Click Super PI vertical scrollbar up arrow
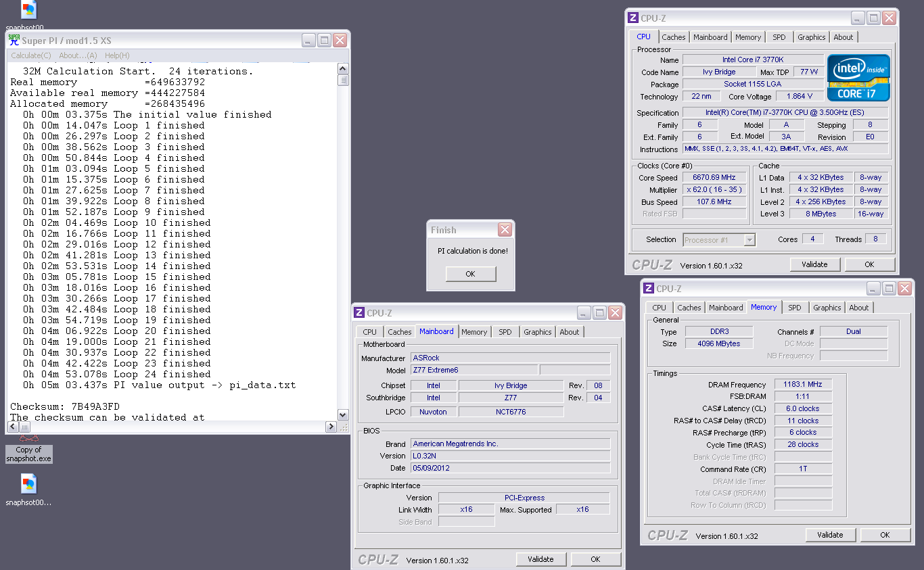 [x=343, y=69]
